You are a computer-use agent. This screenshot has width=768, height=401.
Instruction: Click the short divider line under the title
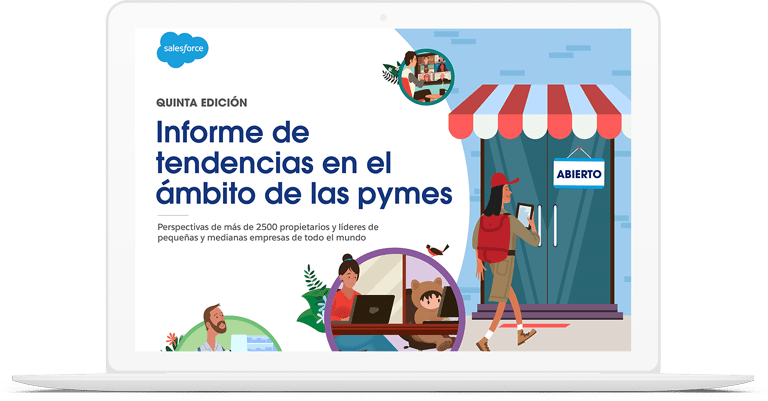(x=172, y=215)
